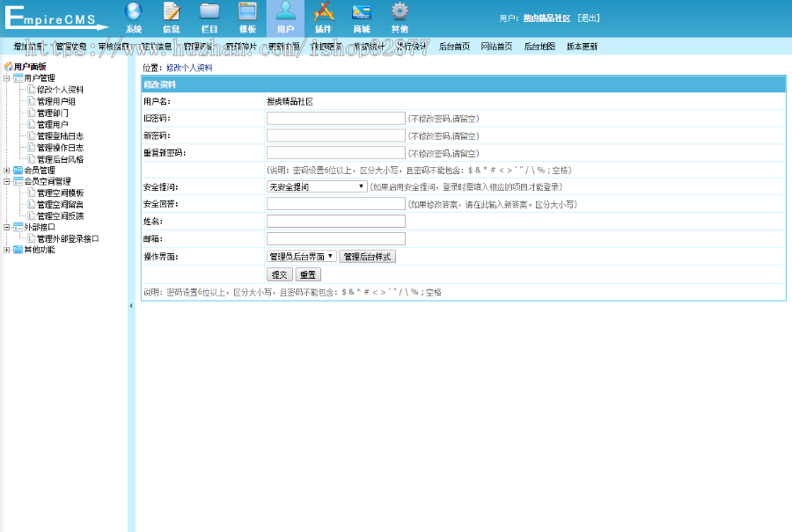Open the 系统 (System) panel icon
This screenshot has height=532, width=792.
click(x=134, y=18)
